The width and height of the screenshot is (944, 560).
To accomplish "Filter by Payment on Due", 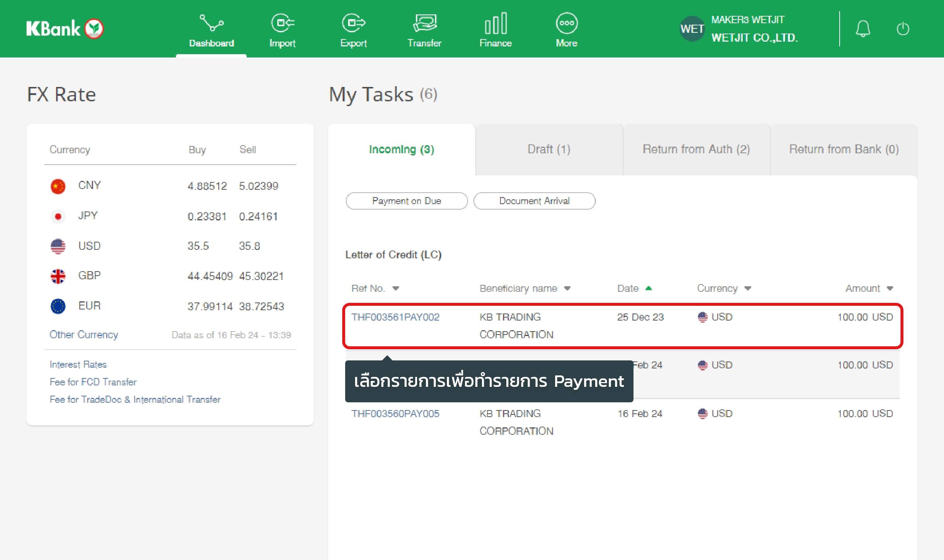I will pos(407,201).
